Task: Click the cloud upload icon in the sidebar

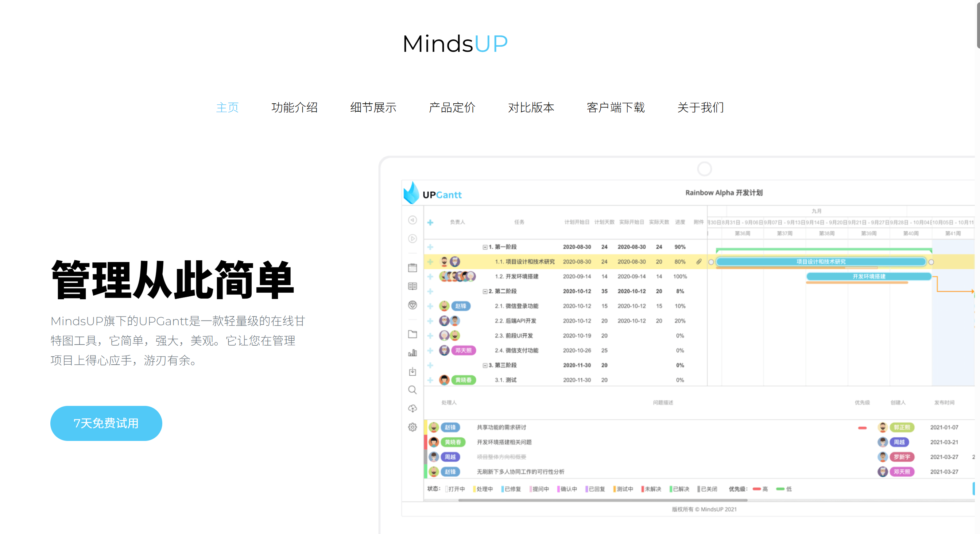Action: pyautogui.click(x=412, y=408)
